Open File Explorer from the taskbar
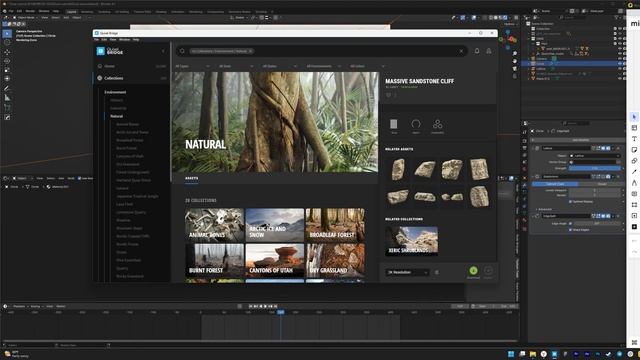Viewport: 640px width, 360px height. (x=533, y=354)
